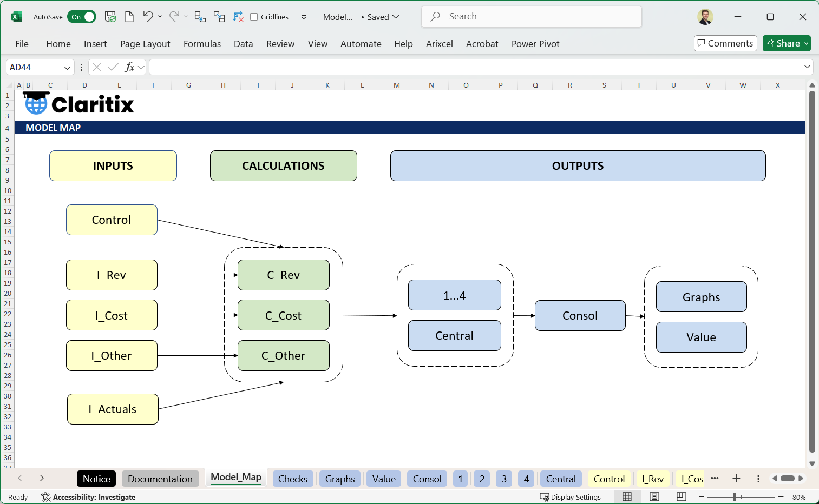Undo the last action
The width and height of the screenshot is (819, 504).
(x=148, y=17)
